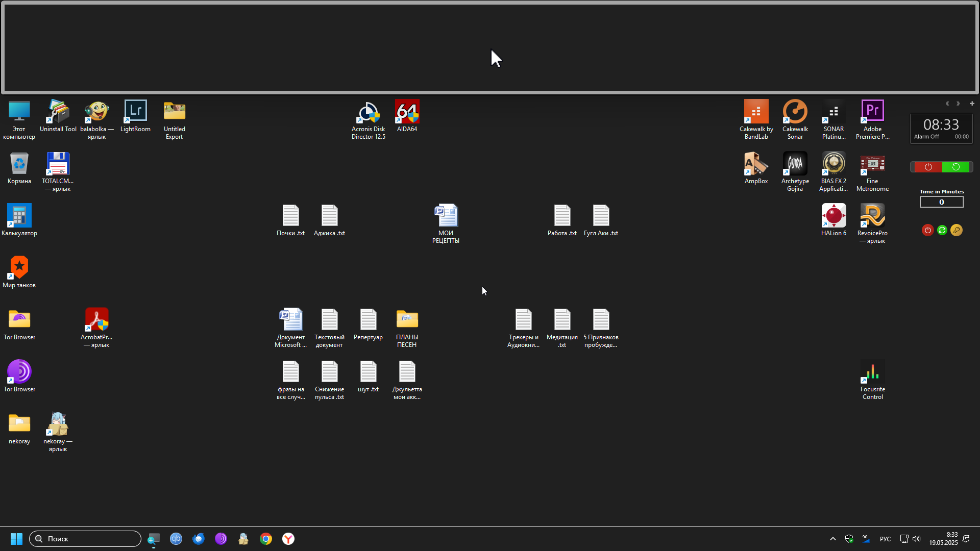
Task: Launch Мир танков game shortcut
Action: pos(19,272)
